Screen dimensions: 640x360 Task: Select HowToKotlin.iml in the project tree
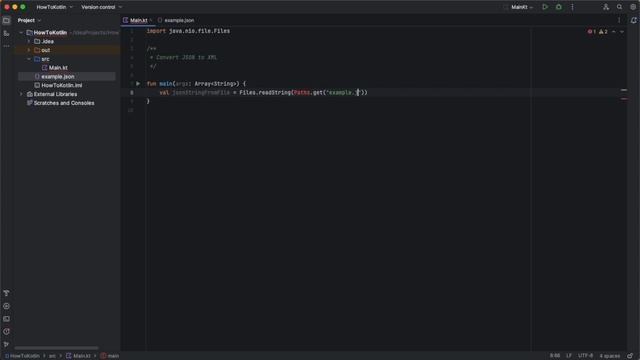tap(61, 85)
